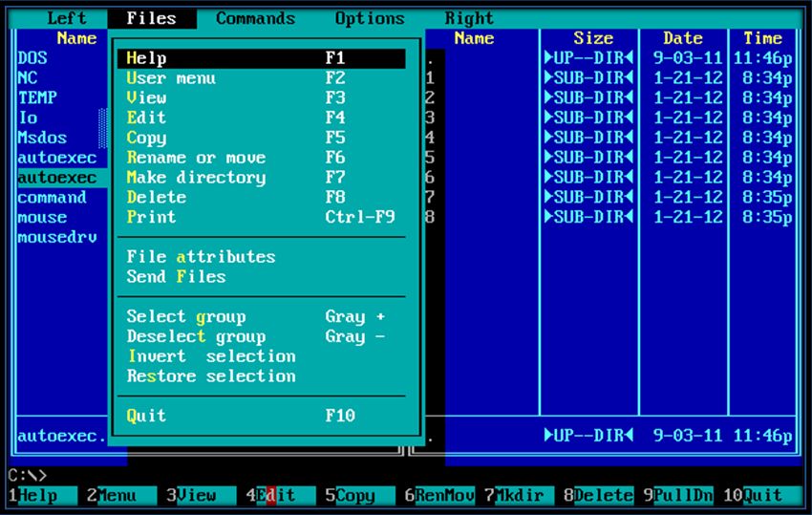Image resolution: width=812 pixels, height=515 pixels.
Task: Click 7Mkdir function key button
Action: tap(519, 495)
